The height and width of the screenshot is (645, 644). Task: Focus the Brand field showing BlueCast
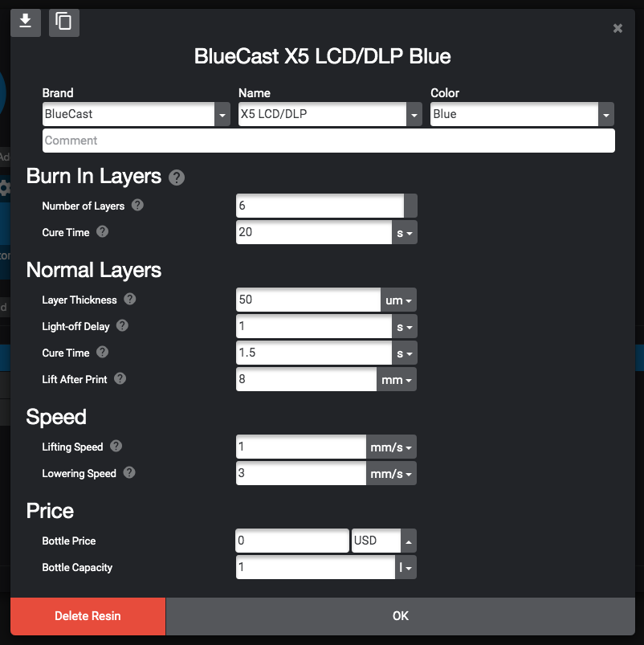[x=128, y=114]
